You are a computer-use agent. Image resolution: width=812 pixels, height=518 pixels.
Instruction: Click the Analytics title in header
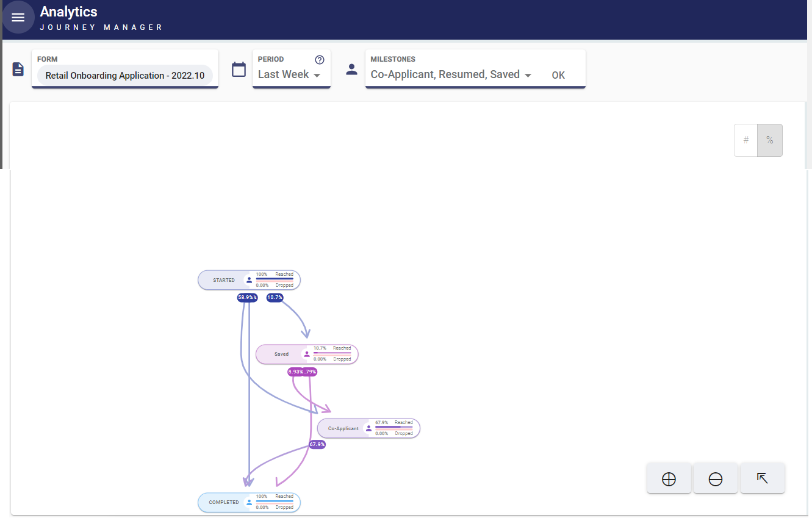coord(69,12)
